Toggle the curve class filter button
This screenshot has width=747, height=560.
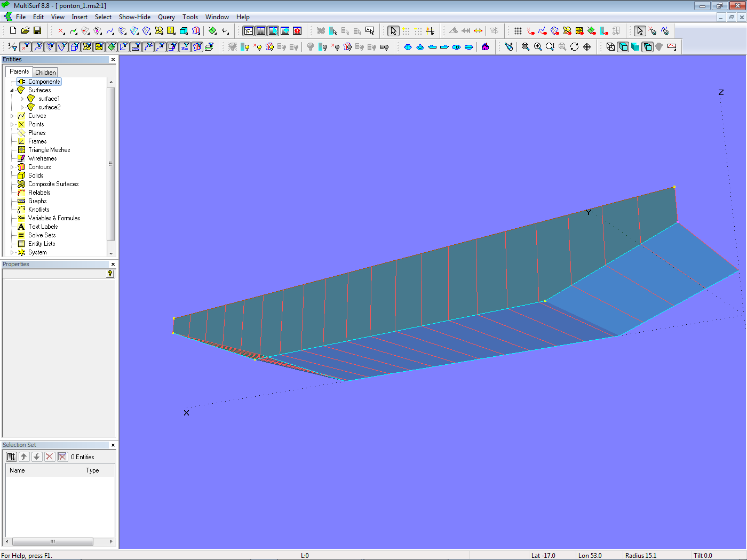[37, 47]
